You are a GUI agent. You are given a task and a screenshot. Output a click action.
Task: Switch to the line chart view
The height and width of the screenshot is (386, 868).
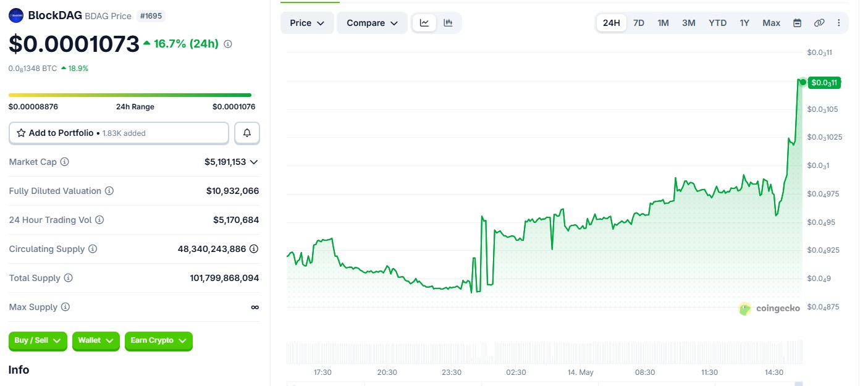(x=424, y=23)
